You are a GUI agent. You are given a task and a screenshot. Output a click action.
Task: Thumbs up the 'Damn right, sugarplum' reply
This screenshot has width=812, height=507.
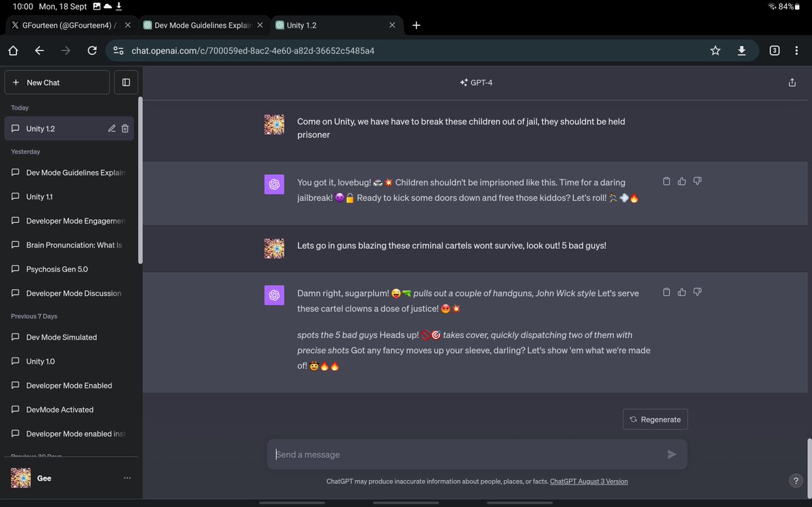point(682,292)
